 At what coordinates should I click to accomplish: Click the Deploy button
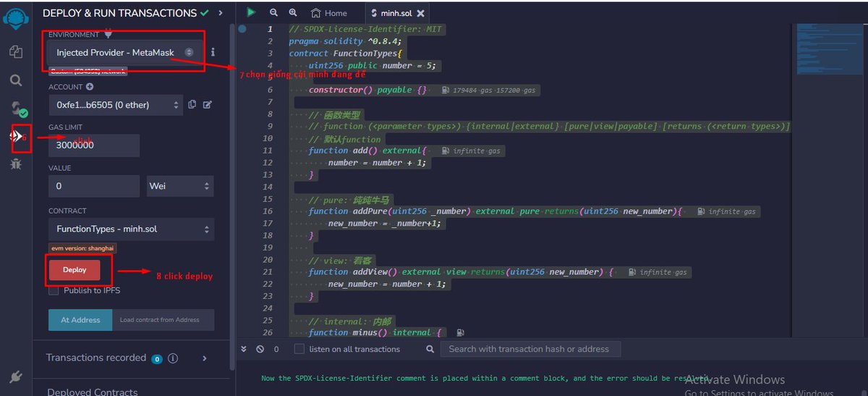pyautogui.click(x=75, y=269)
